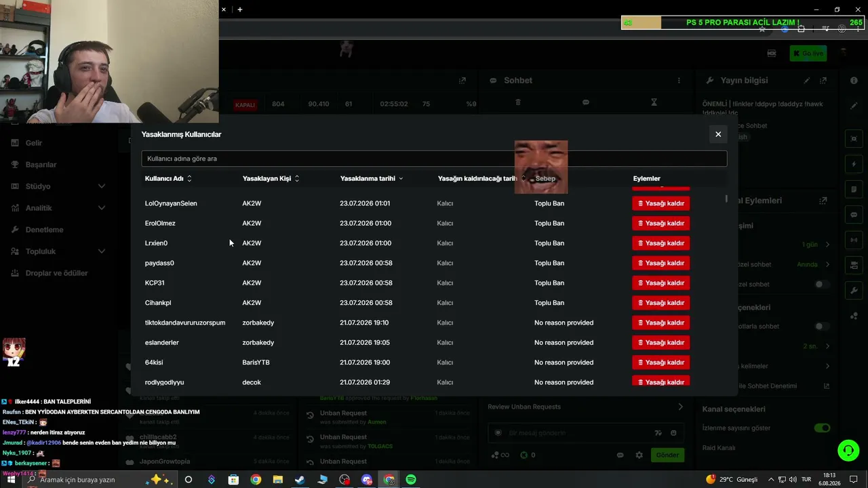This screenshot has height=488, width=868.
Task: Toggle the 'özel sohbet' switch in Eylemleri panel
Action: 822,284
